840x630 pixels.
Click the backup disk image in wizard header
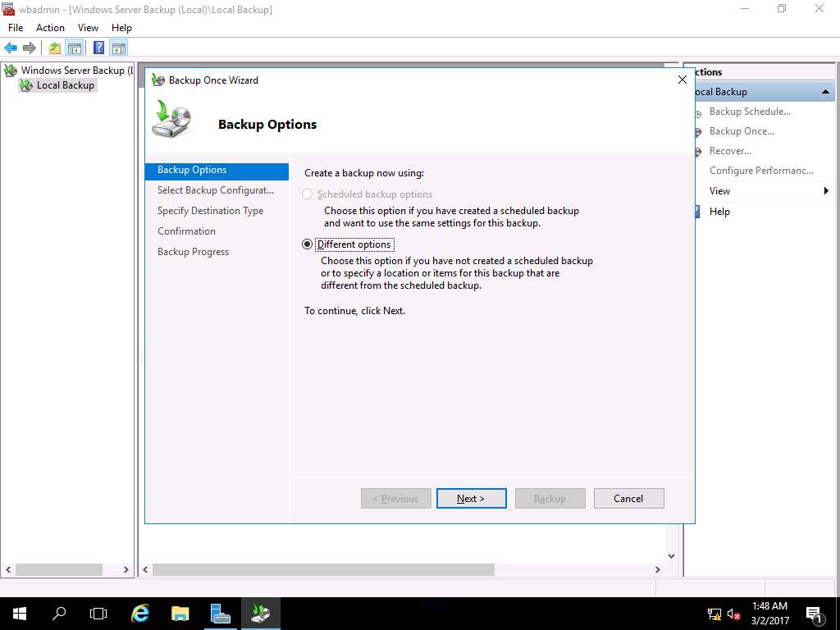pyautogui.click(x=172, y=118)
